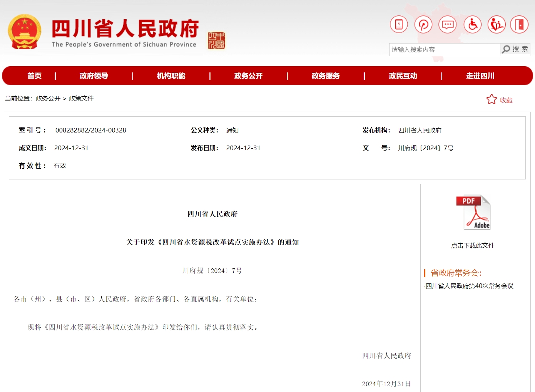This screenshot has height=392, width=535.
Task: Click 点击下载此文件 download link
Action: tap(473, 245)
